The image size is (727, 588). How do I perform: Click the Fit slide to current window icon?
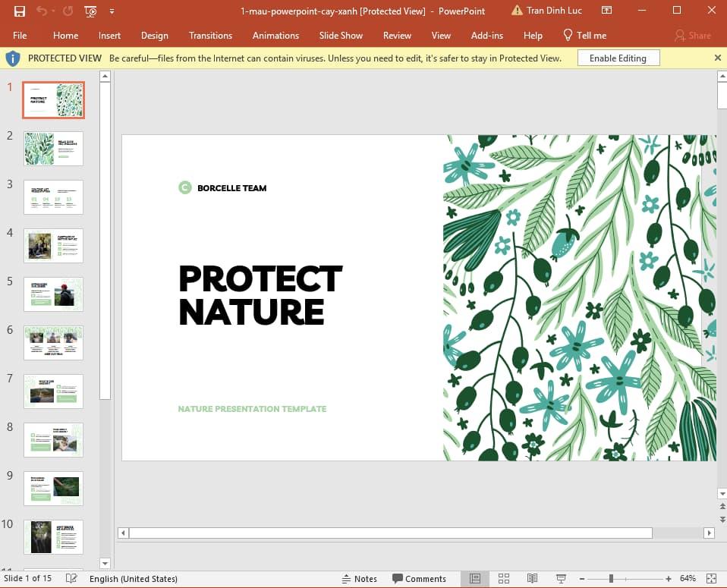point(710,578)
